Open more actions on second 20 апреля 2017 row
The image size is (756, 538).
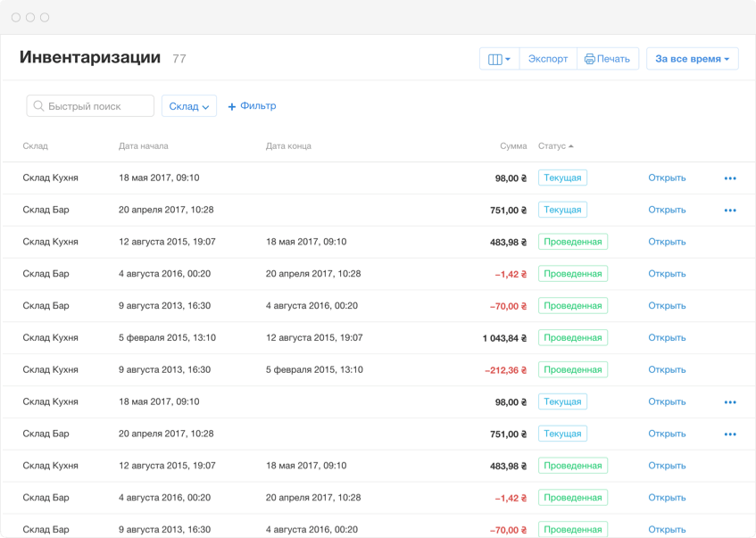[x=730, y=435]
